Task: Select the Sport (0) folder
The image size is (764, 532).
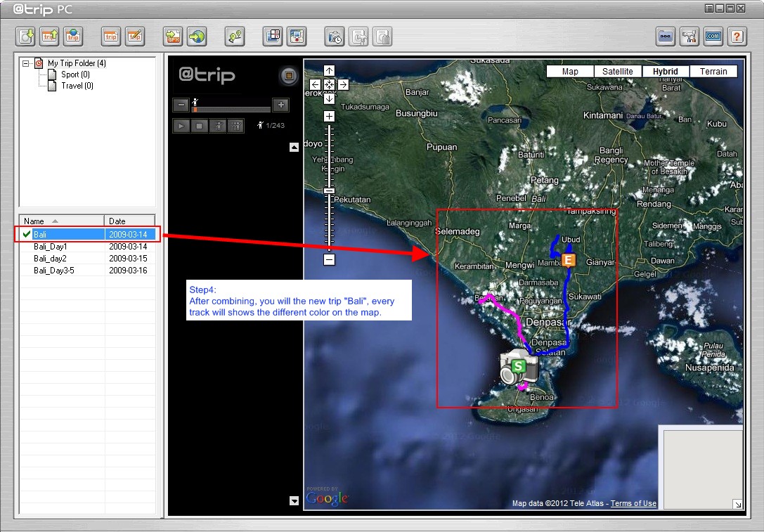Action: coord(75,74)
